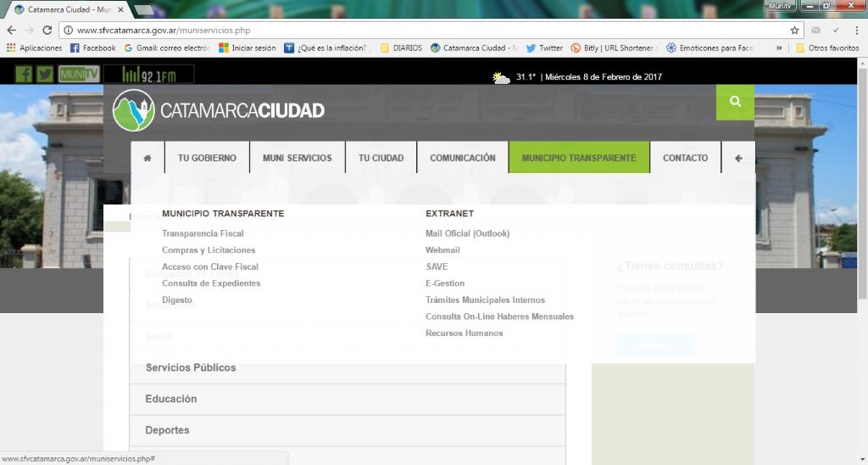Expand the Tu Gobierno navigation menu
The image size is (868, 465).
(207, 158)
